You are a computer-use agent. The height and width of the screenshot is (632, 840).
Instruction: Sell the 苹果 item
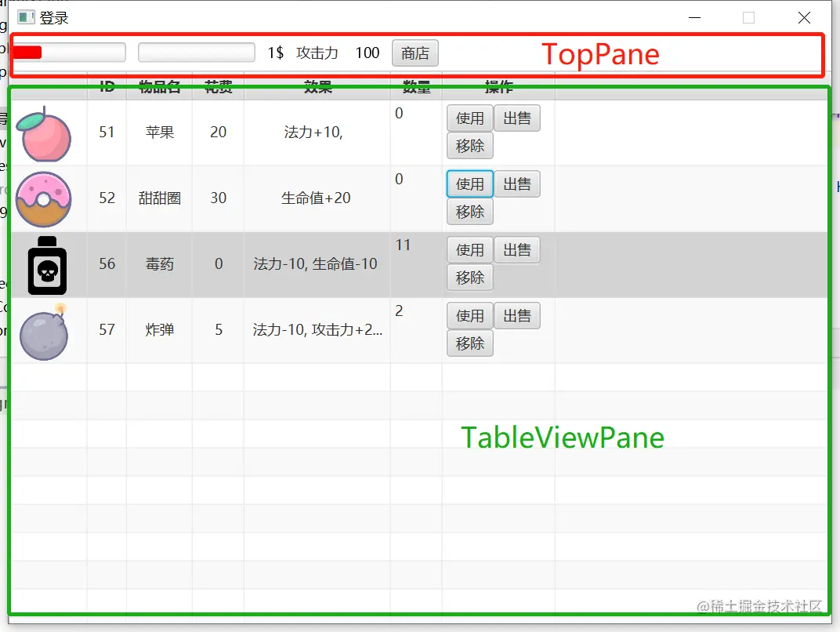517,118
